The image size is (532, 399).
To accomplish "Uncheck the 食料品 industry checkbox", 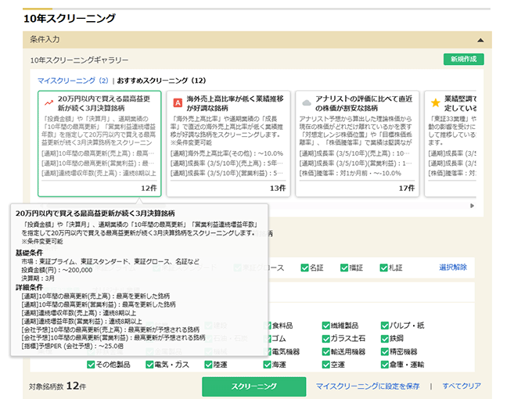I will coord(268,325).
